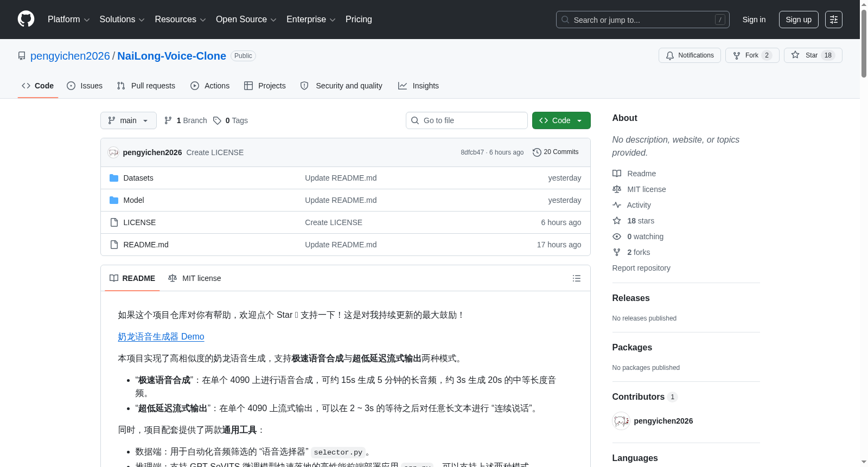Click the watching eye icon

click(x=617, y=236)
